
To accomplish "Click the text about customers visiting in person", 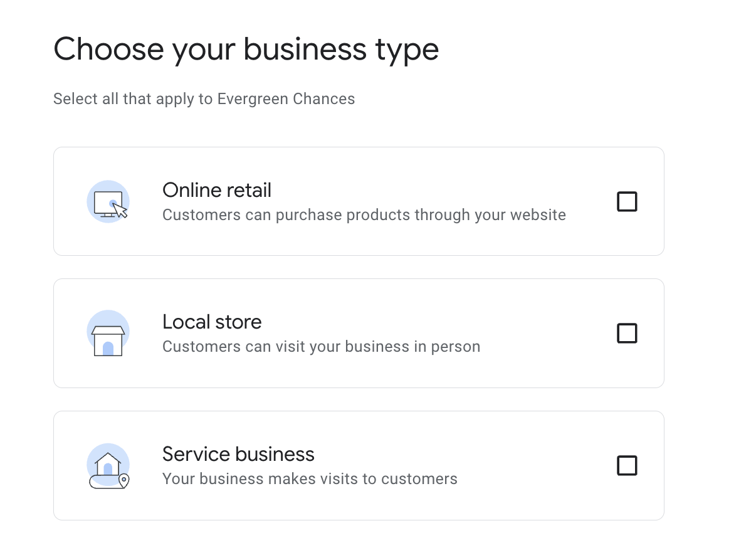I will [x=321, y=346].
